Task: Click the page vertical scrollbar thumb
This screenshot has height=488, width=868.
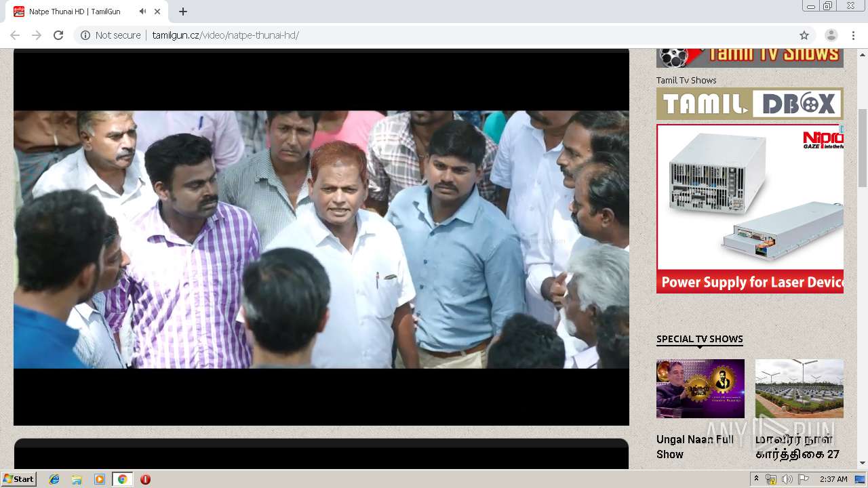Action: pyautogui.click(x=863, y=148)
